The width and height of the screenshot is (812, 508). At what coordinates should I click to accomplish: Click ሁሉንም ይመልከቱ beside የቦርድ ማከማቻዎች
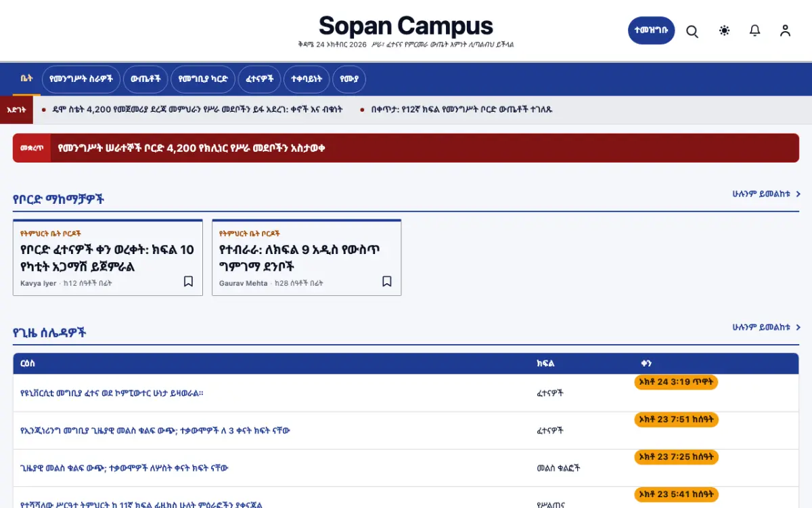pyautogui.click(x=766, y=194)
